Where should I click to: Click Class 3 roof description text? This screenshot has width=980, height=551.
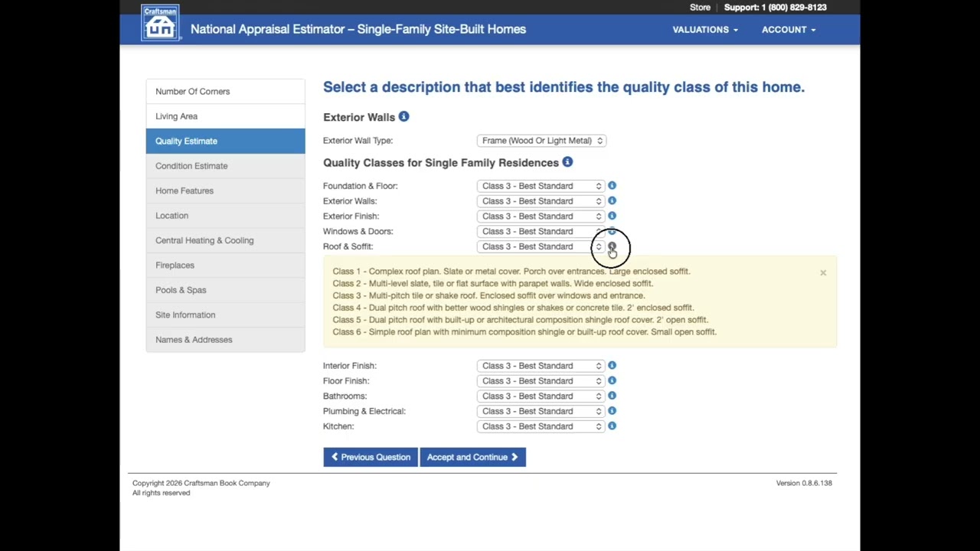tap(488, 295)
